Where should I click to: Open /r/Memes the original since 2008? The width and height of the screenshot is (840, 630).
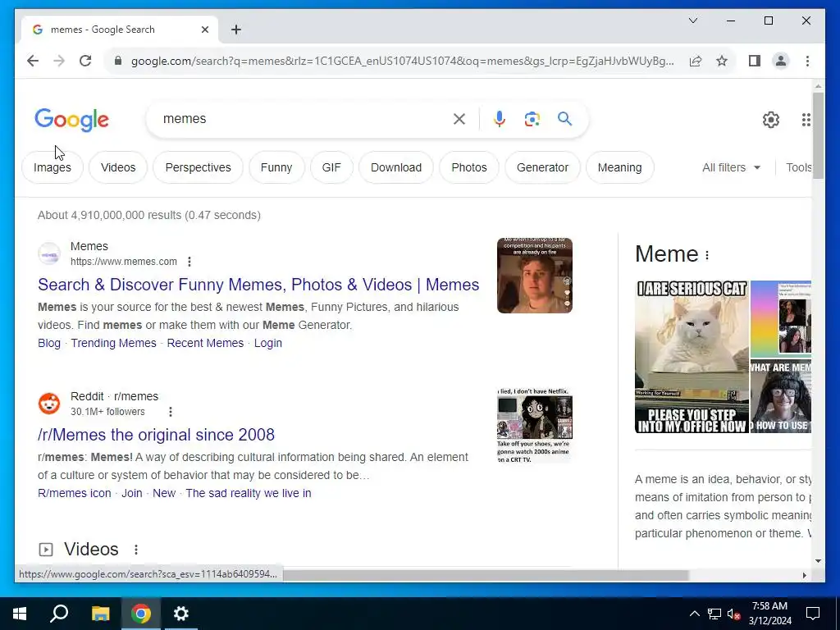[x=156, y=435]
